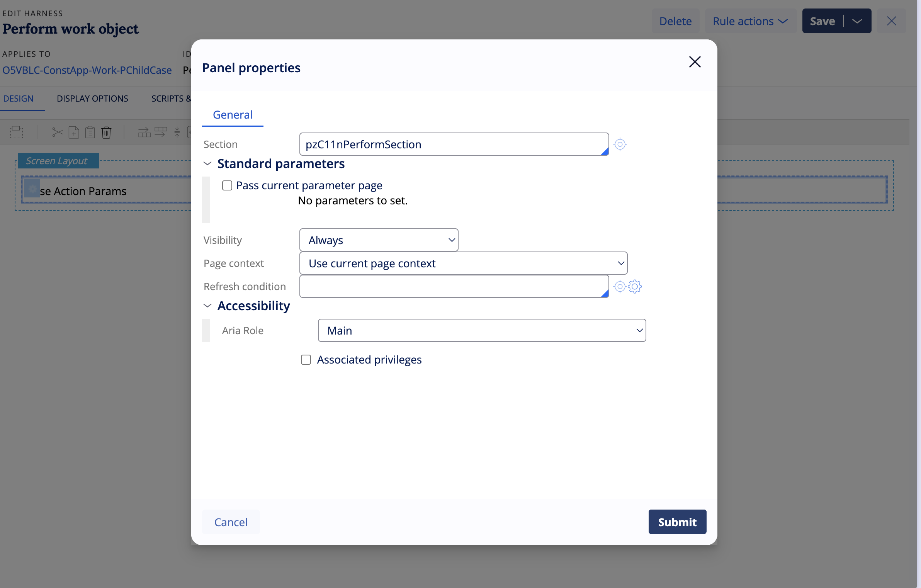921x588 pixels.
Task: Close the harness editor with top-right X
Action: 891,21
